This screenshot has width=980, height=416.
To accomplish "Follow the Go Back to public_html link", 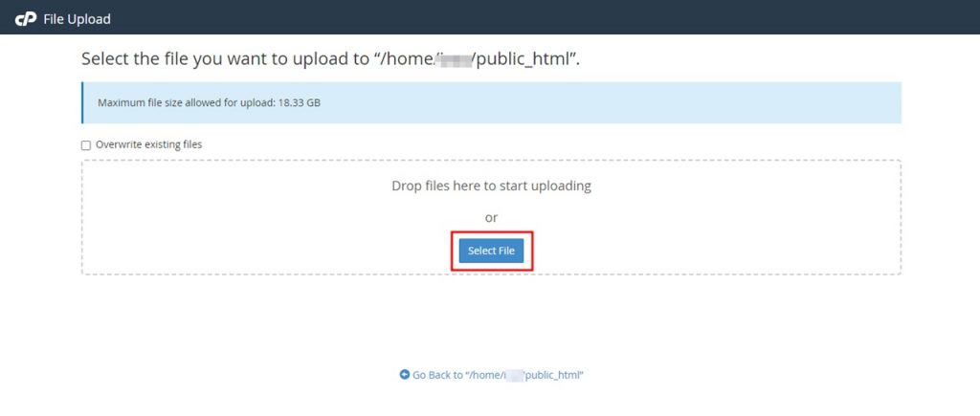I will click(x=498, y=375).
